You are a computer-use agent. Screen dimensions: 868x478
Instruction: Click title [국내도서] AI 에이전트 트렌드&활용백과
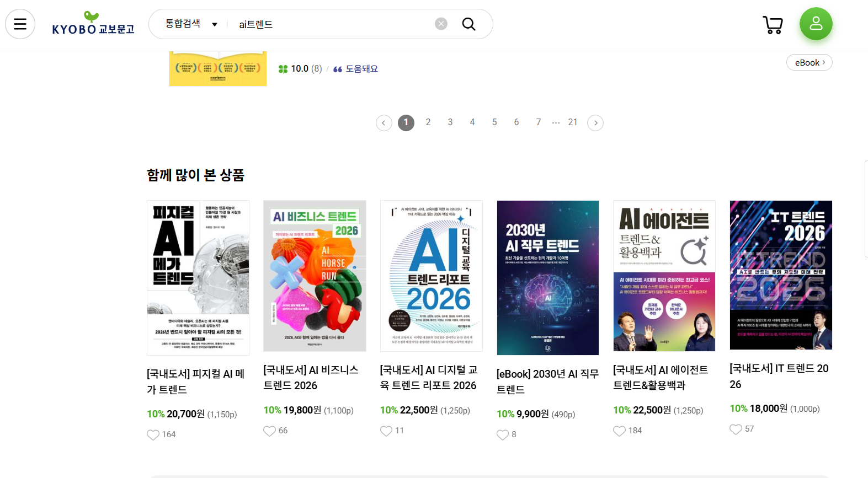pos(661,378)
